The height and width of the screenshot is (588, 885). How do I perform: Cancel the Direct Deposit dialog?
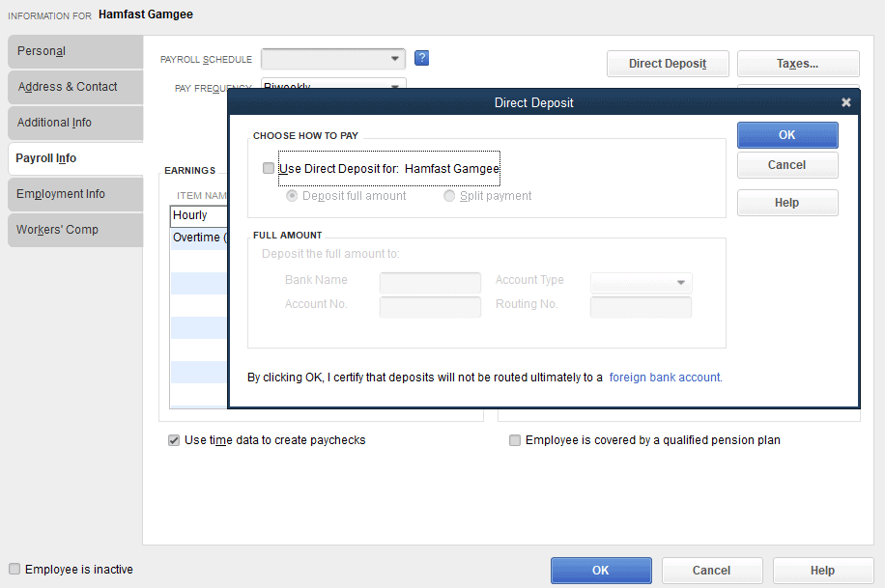click(x=787, y=165)
